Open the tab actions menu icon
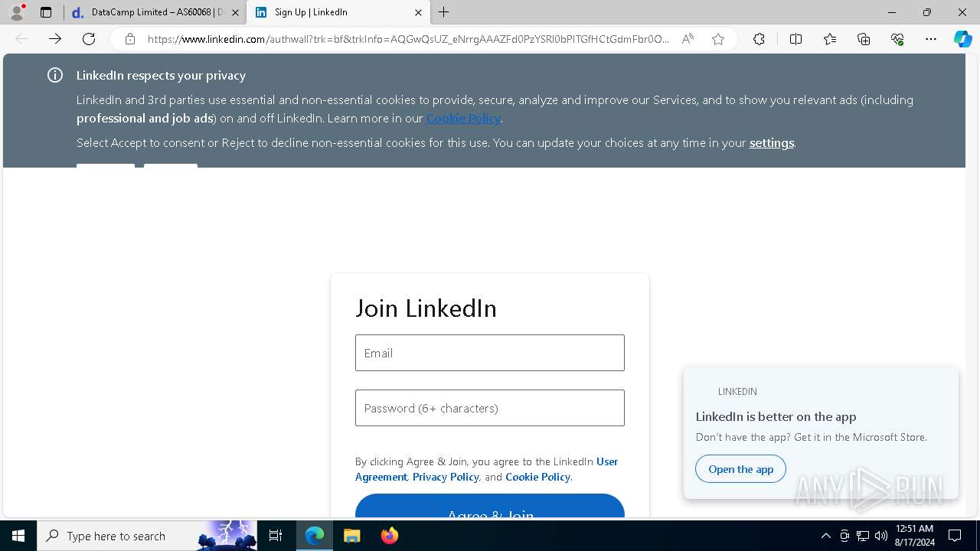 tap(46, 12)
